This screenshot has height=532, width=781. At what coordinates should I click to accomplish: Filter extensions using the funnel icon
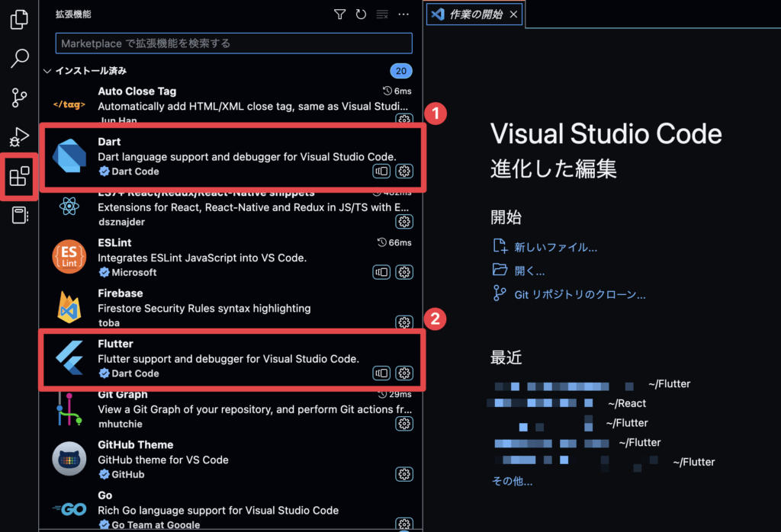(x=339, y=14)
